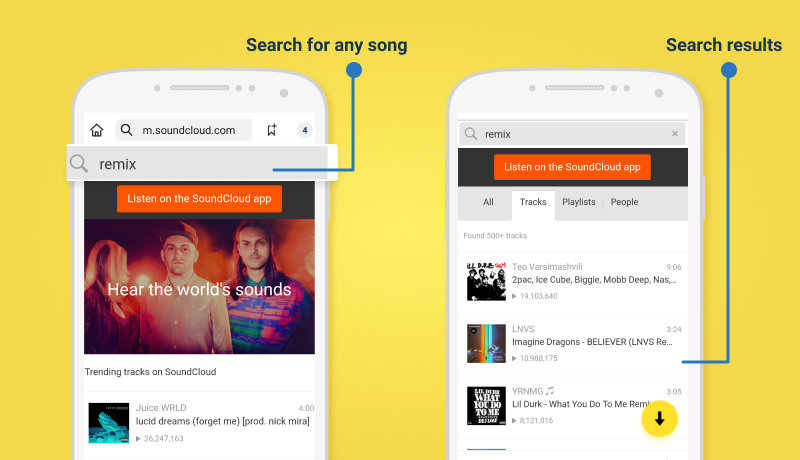Click the magnifier in the enlarged remix bar
Image resolution: width=800 pixels, height=460 pixels.
(79, 164)
